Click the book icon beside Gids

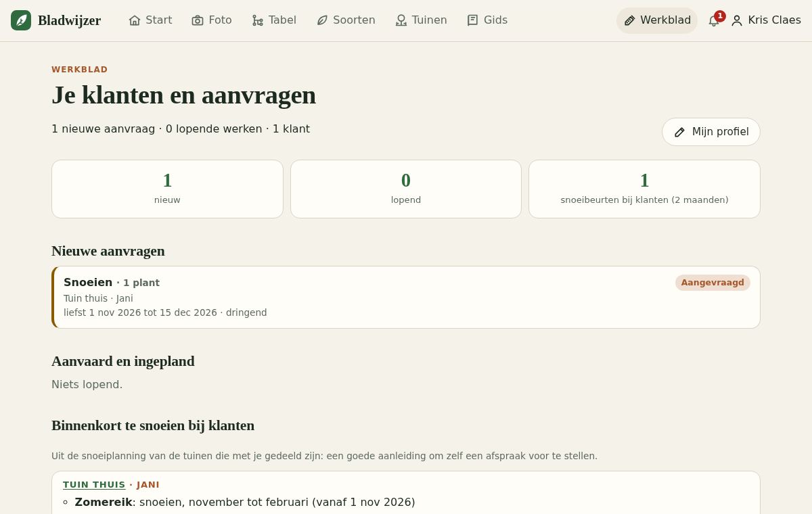tap(473, 20)
